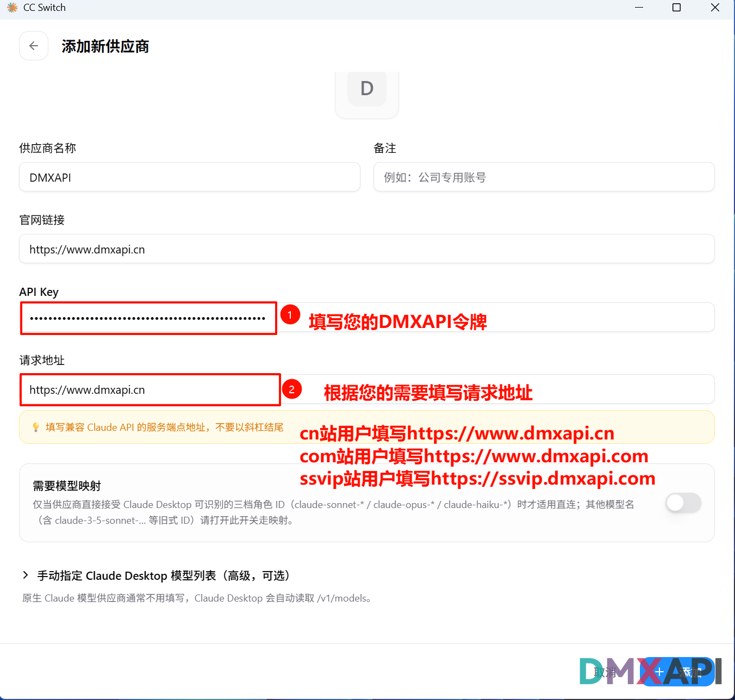Click the note 原生 Claude 模型供应商通常不用填写
This screenshot has width=735, height=700.
(198, 598)
